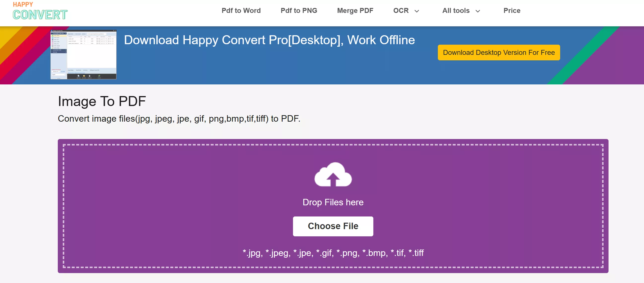Click the orange HAPPY word in logo
This screenshot has width=644, height=283.
pyautogui.click(x=23, y=4)
